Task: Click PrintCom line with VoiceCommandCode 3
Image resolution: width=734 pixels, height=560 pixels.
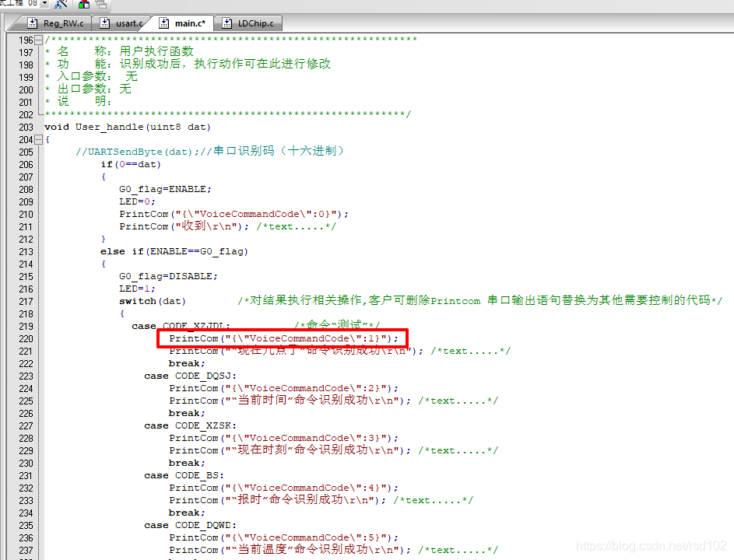Action: coord(283,438)
